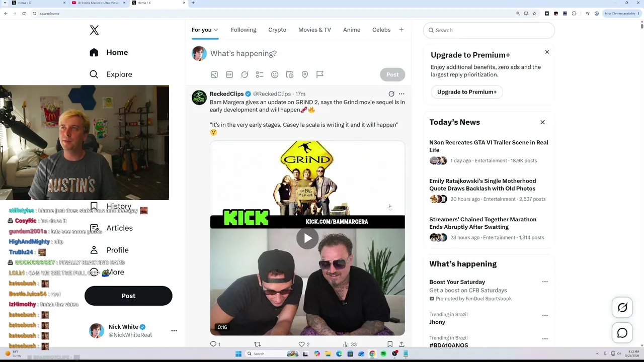This screenshot has height=362, width=644.
Task: Click the New Chrome available button
Action: tap(621, 14)
